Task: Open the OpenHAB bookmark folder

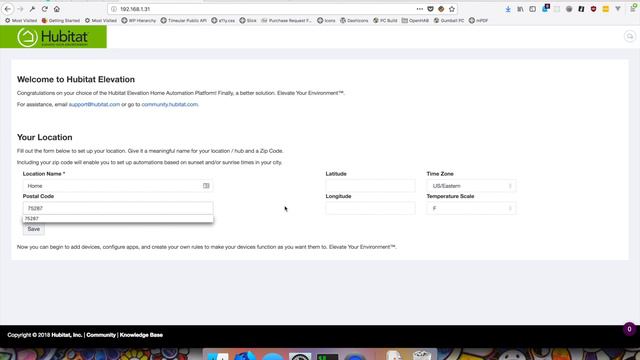Action: coord(416,20)
